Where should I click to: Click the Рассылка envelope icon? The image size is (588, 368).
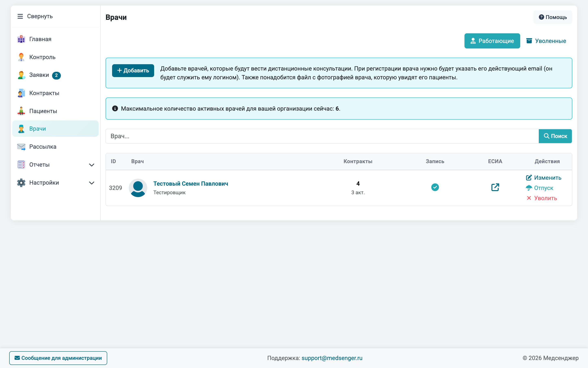pyautogui.click(x=21, y=147)
